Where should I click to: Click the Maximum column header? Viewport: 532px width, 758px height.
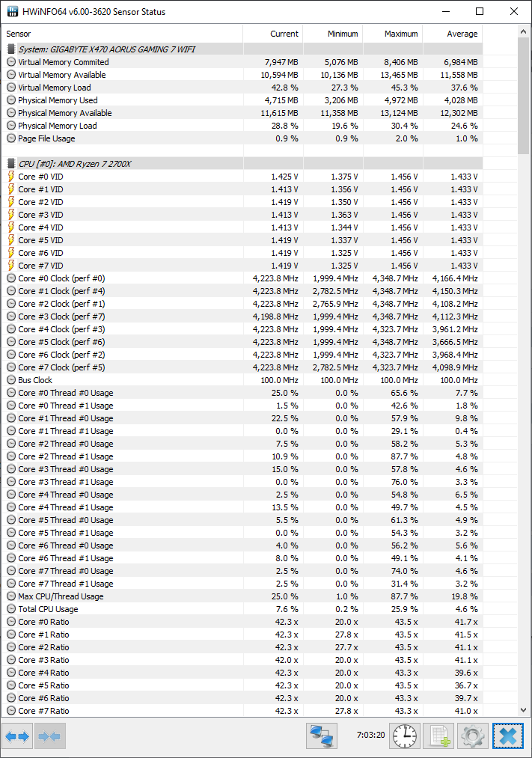[401, 34]
